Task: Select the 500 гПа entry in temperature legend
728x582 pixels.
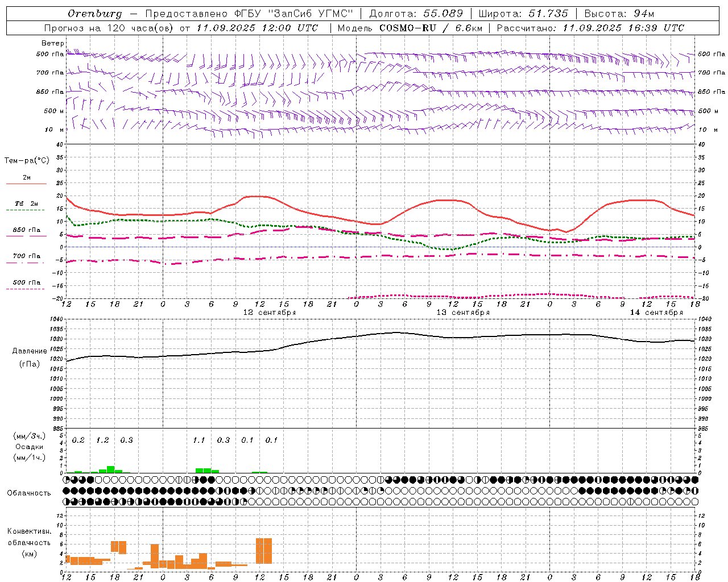Action: click(27, 282)
